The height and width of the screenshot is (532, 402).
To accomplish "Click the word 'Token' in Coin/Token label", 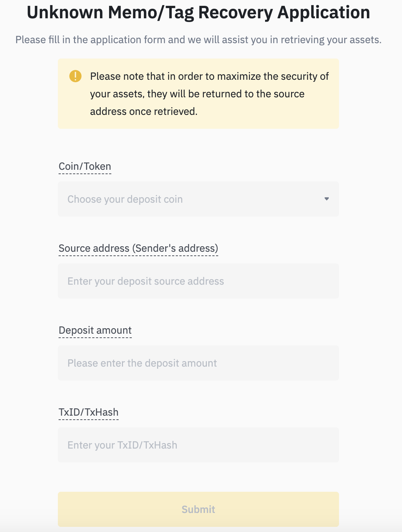I will pos(98,166).
